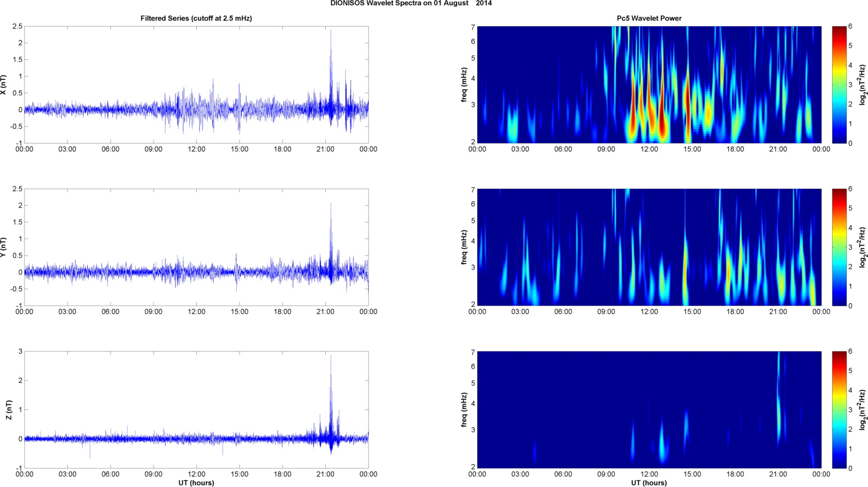This screenshot has height=487, width=868.
Task: Click the 3 tick on the Z (nT) axis
Action: click(x=21, y=351)
